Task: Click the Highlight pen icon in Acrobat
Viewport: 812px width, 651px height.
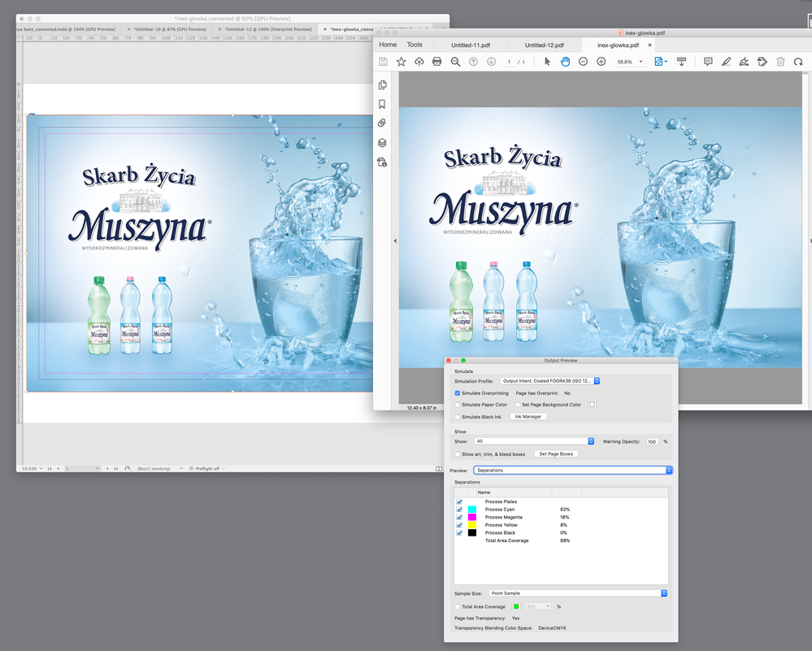Action: pyautogui.click(x=726, y=62)
